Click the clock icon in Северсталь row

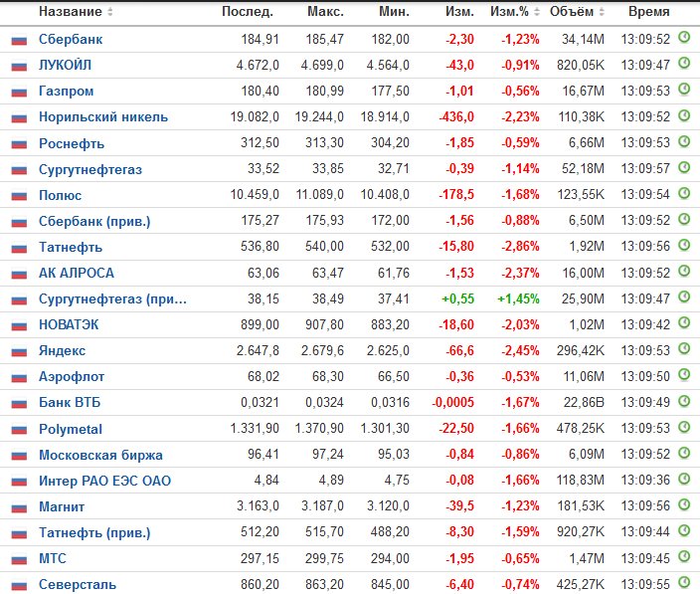684,582
